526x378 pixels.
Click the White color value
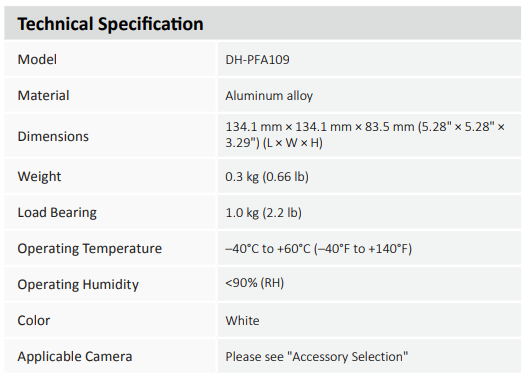pos(242,321)
